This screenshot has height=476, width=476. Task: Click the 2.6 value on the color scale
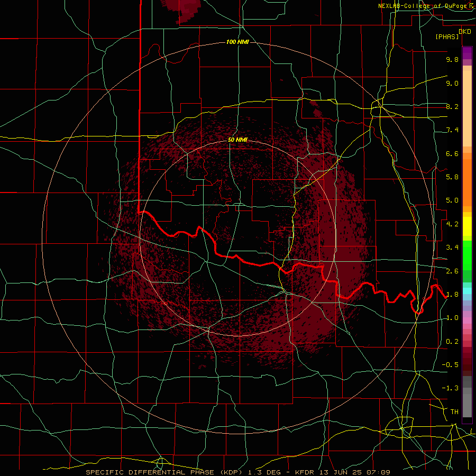coord(452,271)
